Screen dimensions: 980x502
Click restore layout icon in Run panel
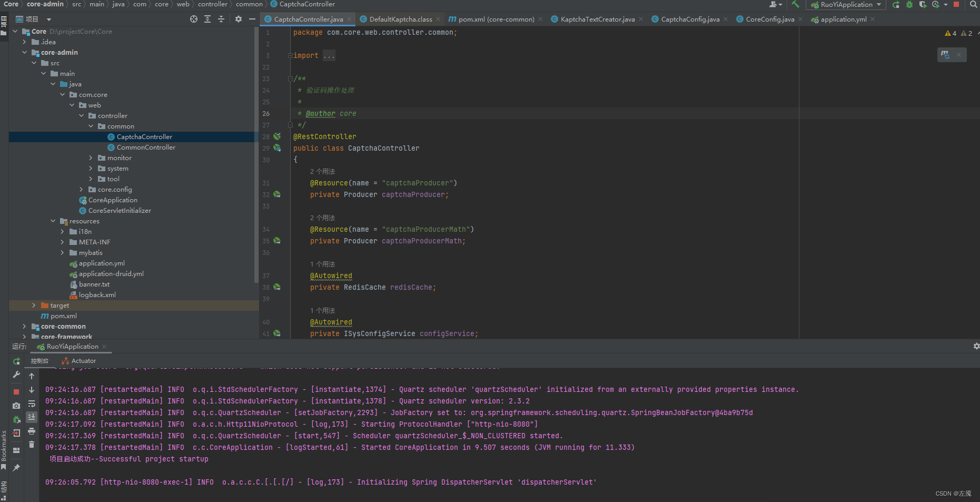[x=16, y=450]
